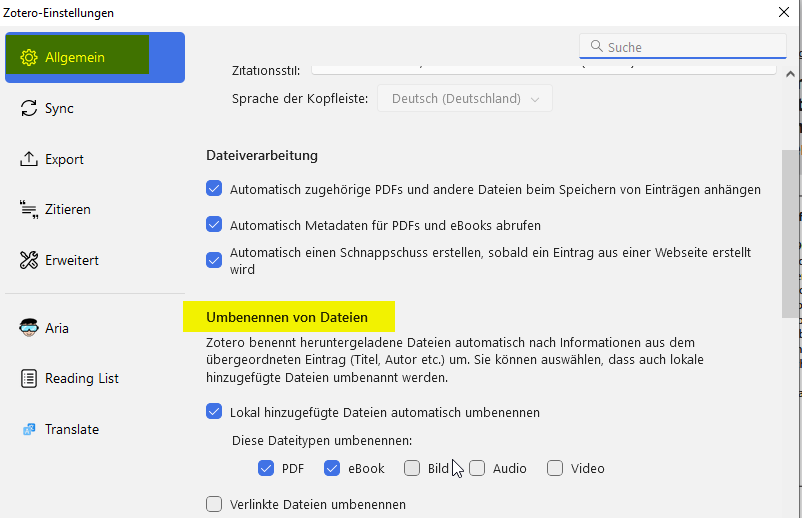Click into the Suche search field
Screen dimensions: 802x518
[683, 47]
